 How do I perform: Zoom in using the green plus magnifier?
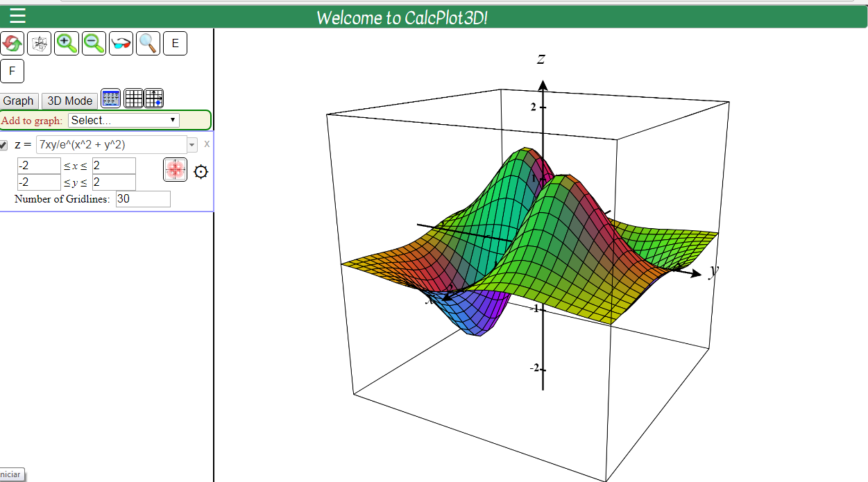click(66, 43)
